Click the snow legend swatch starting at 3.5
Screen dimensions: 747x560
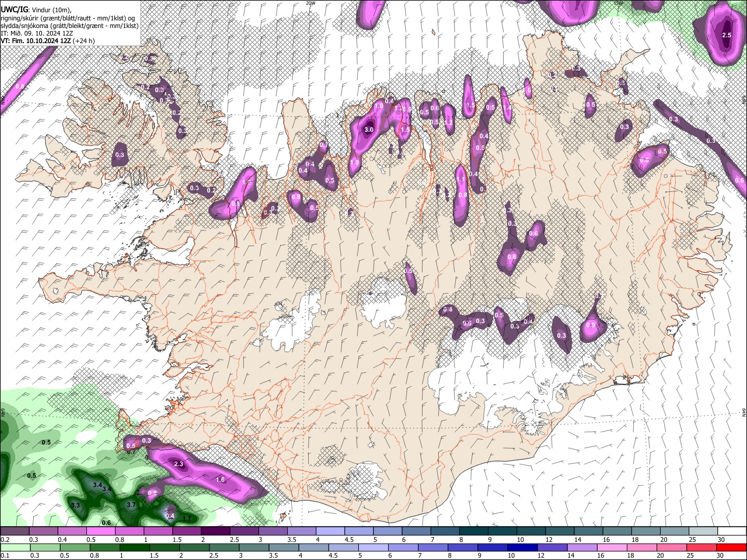click(x=302, y=531)
